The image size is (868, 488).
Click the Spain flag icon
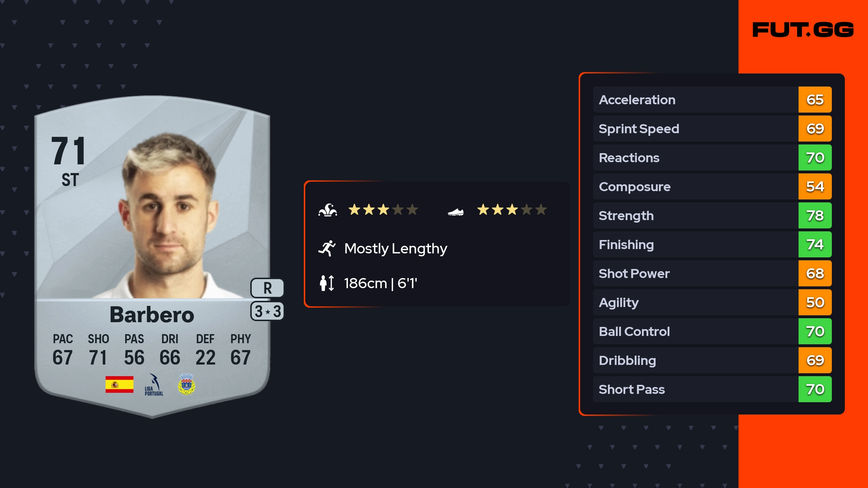click(119, 384)
